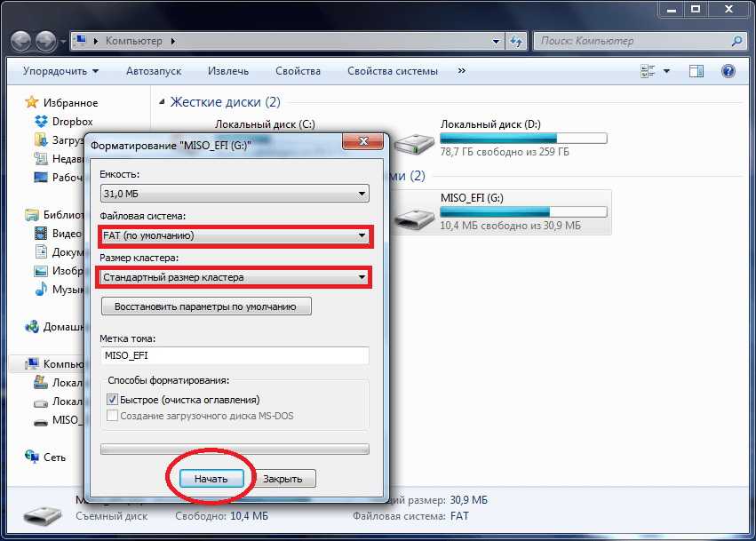Select Dropbox label in Favorites
The image size is (756, 541).
pos(72,122)
